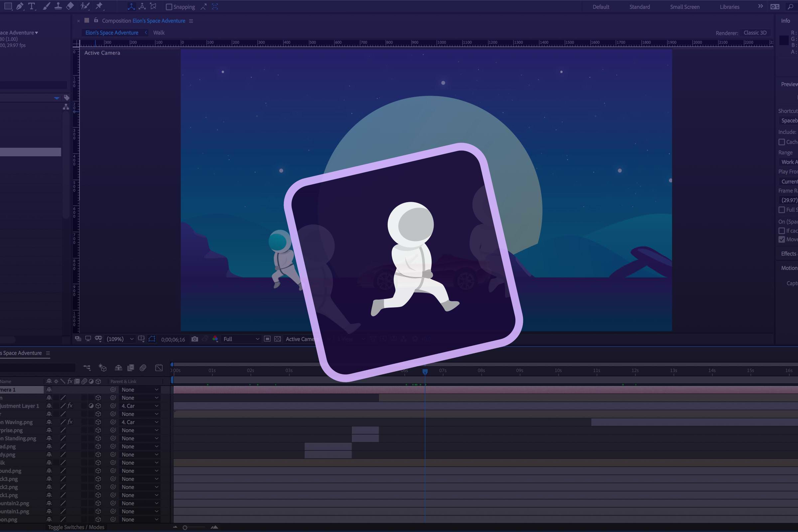Show the channel and color management icon
The width and height of the screenshot is (798, 532).
click(215, 339)
